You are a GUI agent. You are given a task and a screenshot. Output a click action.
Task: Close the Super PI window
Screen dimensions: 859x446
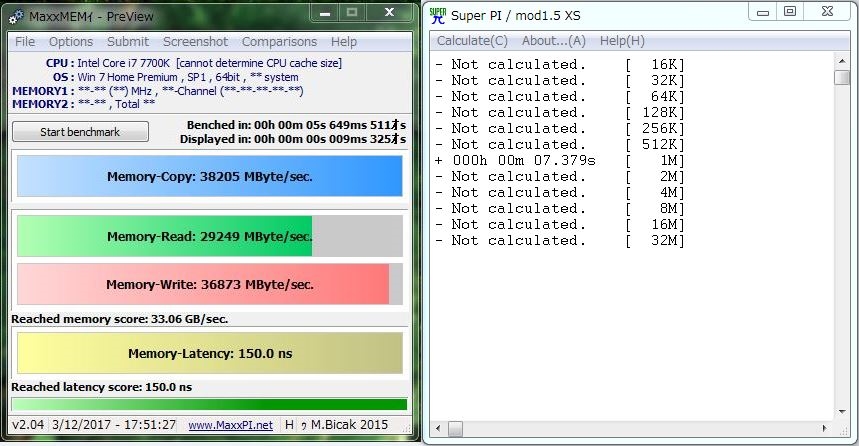827,12
